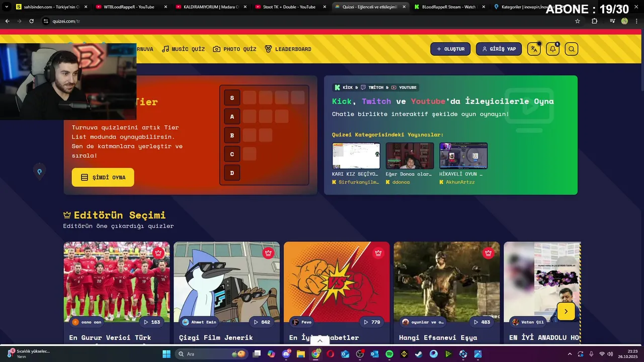Select the B tier label
The height and width of the screenshot is (362, 644).
click(232, 135)
